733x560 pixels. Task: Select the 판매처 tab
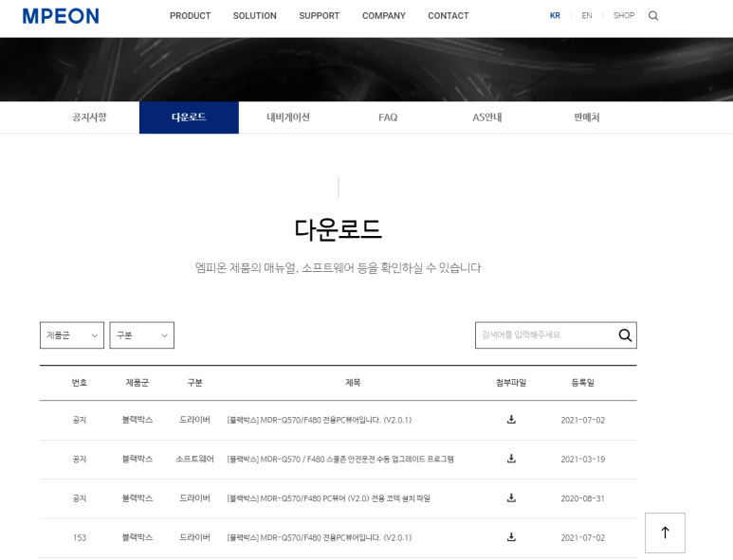(587, 117)
